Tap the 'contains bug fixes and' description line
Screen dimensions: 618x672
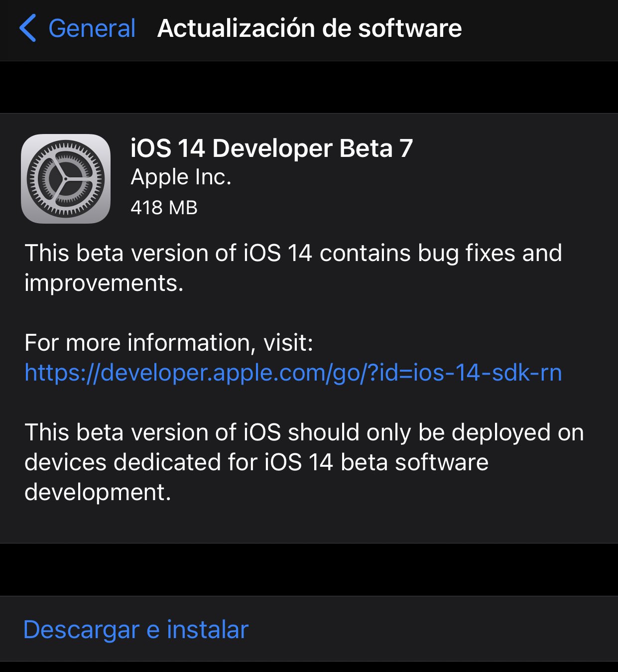[440, 253]
